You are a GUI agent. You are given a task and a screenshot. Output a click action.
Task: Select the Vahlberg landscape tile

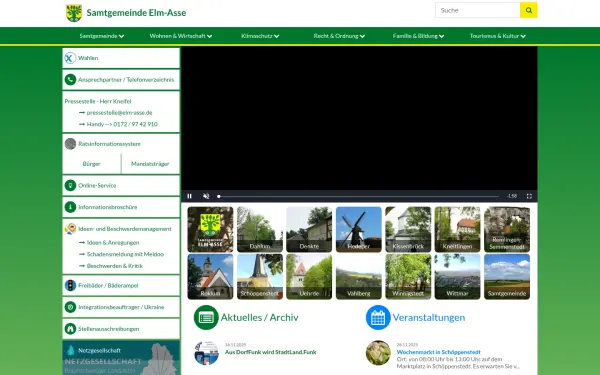359,276
